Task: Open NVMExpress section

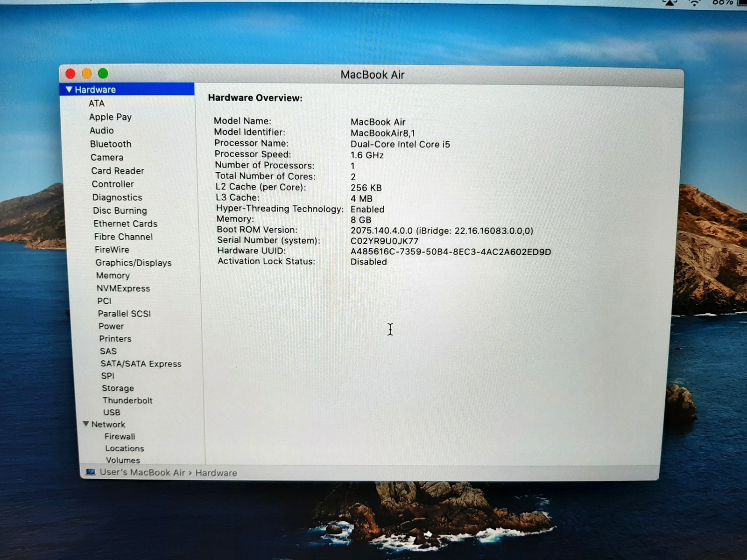Action: click(x=123, y=288)
